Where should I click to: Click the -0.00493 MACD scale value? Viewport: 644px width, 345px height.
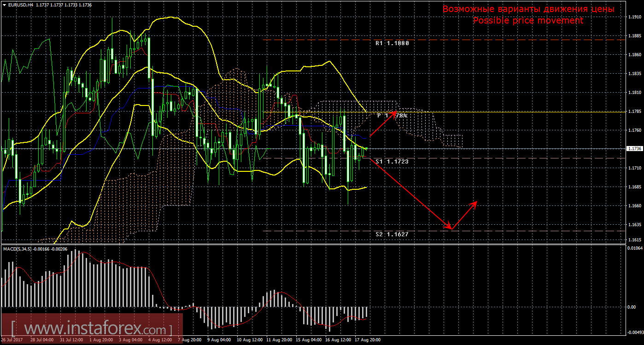coord(634,332)
